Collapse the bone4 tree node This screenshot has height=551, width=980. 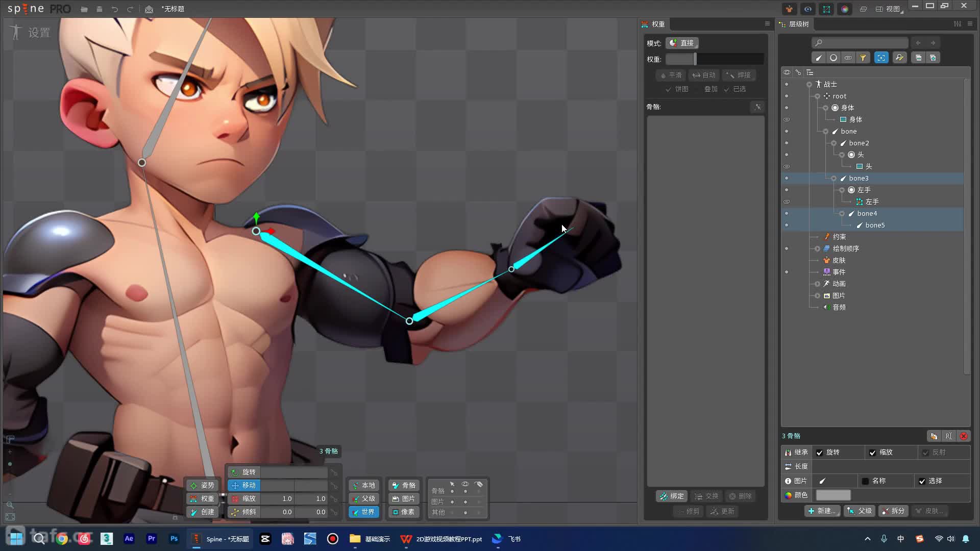[x=842, y=214]
